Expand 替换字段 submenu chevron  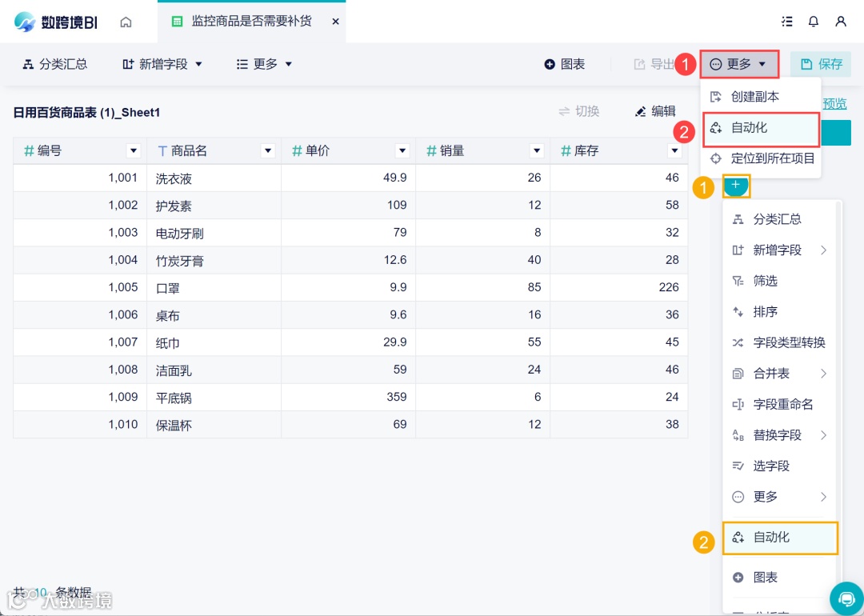[x=823, y=435]
